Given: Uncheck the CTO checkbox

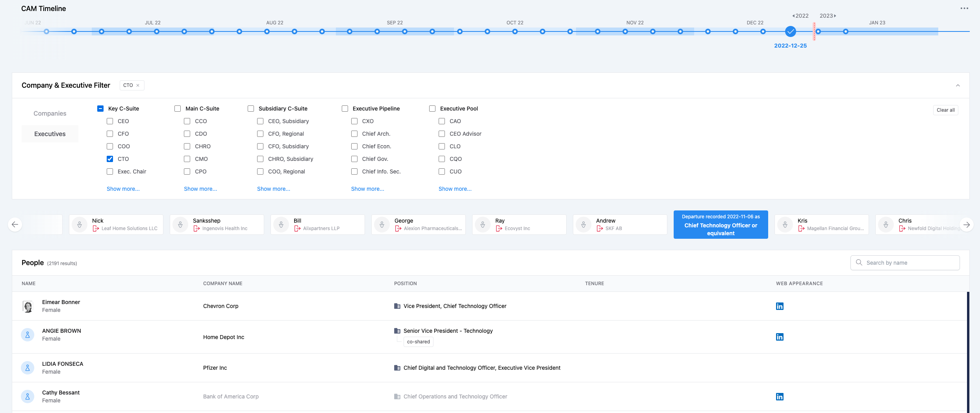Looking at the screenshot, I should [110, 159].
